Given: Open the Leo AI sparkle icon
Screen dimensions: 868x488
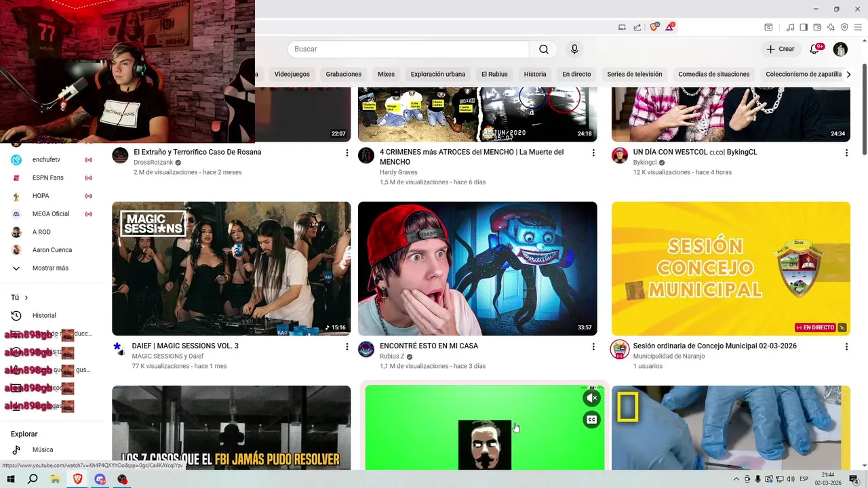Looking at the screenshot, I should pyautogui.click(x=831, y=27).
